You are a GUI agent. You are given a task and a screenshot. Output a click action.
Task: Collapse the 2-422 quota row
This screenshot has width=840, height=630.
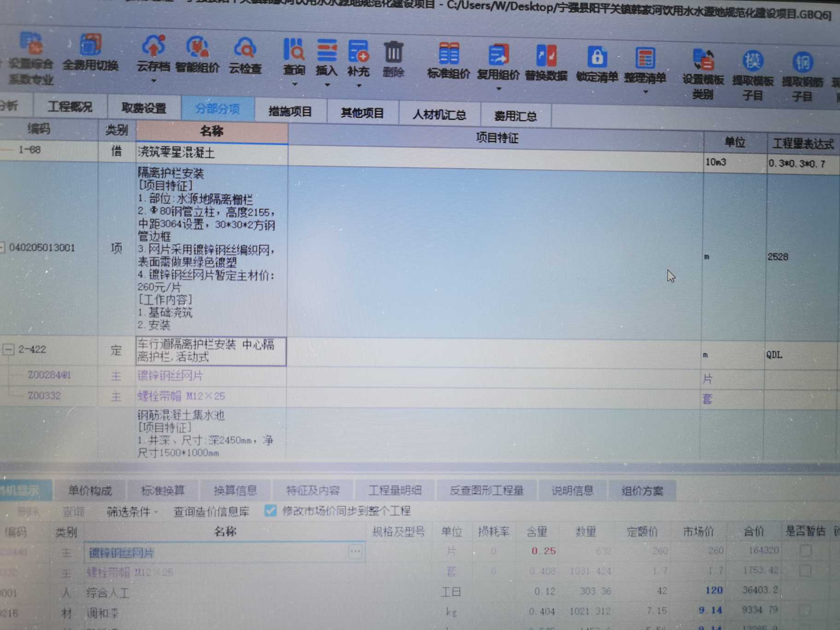click(8, 350)
